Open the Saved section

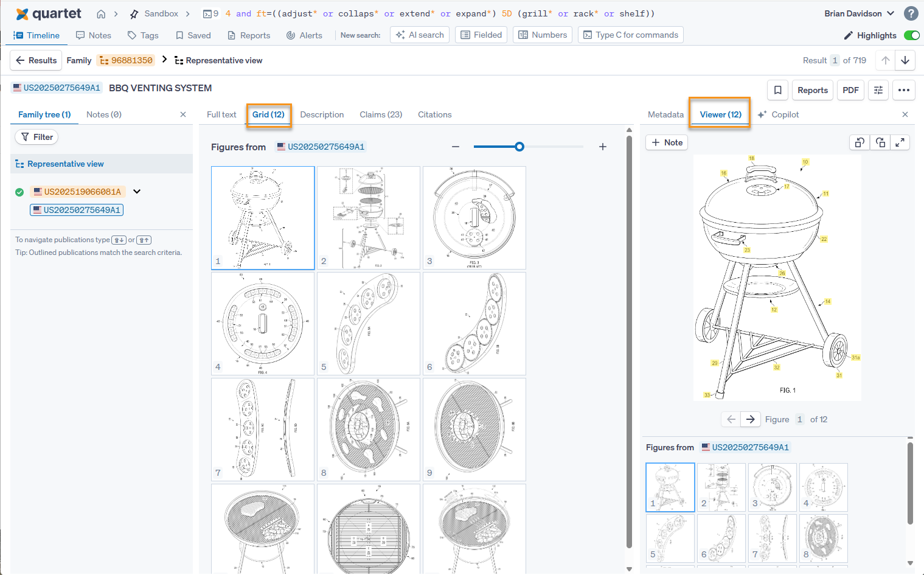point(193,35)
